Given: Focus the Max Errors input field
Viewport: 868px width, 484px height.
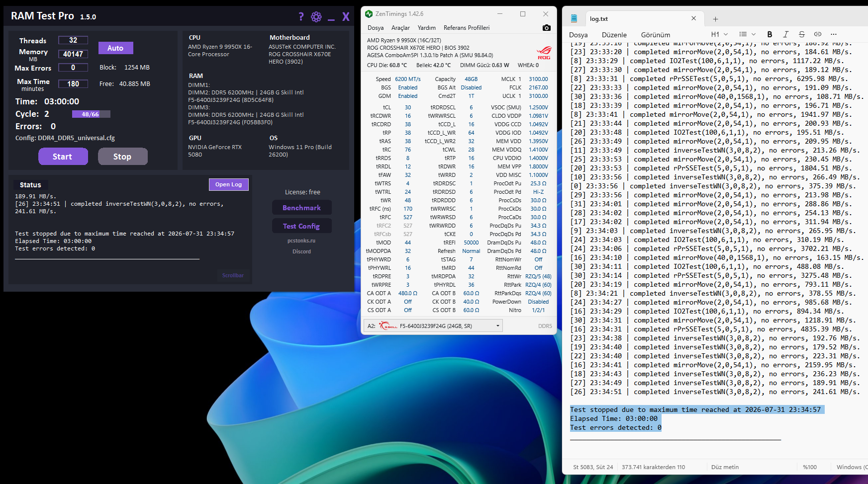Looking at the screenshot, I should click(x=73, y=68).
